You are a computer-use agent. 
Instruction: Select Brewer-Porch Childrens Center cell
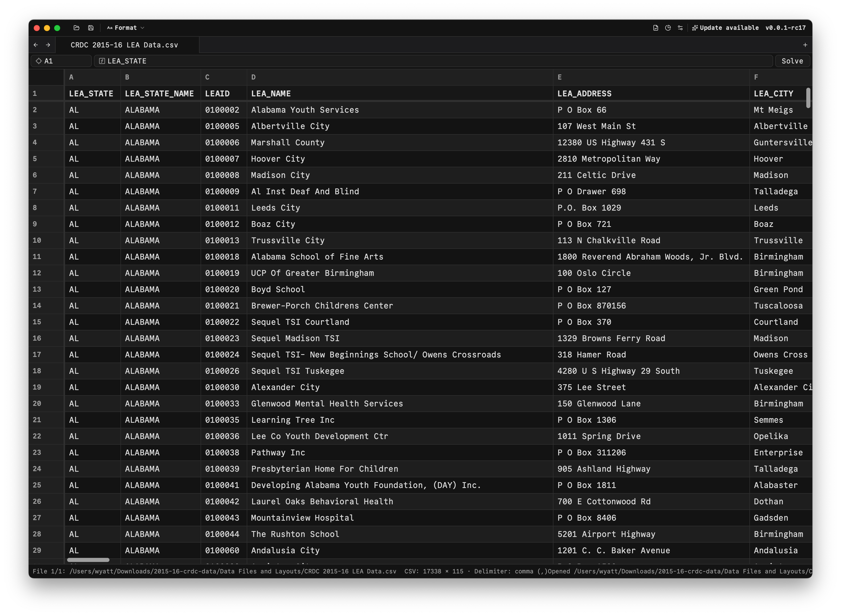[x=400, y=306]
